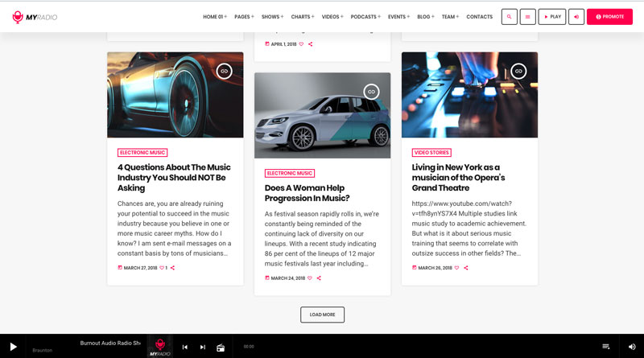Like the 4 Questions About The Music Industry post
The image size is (644, 358).
[x=162, y=268]
